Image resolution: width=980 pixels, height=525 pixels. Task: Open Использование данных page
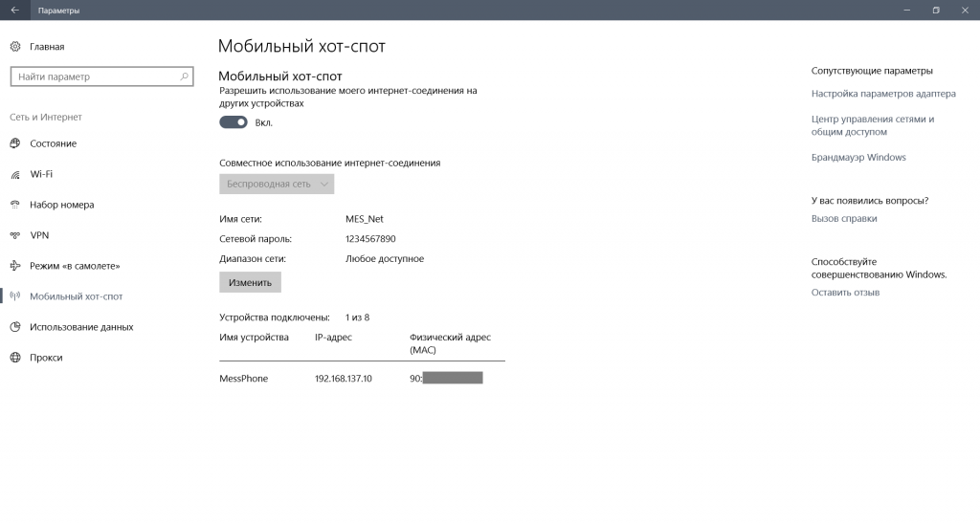click(81, 326)
